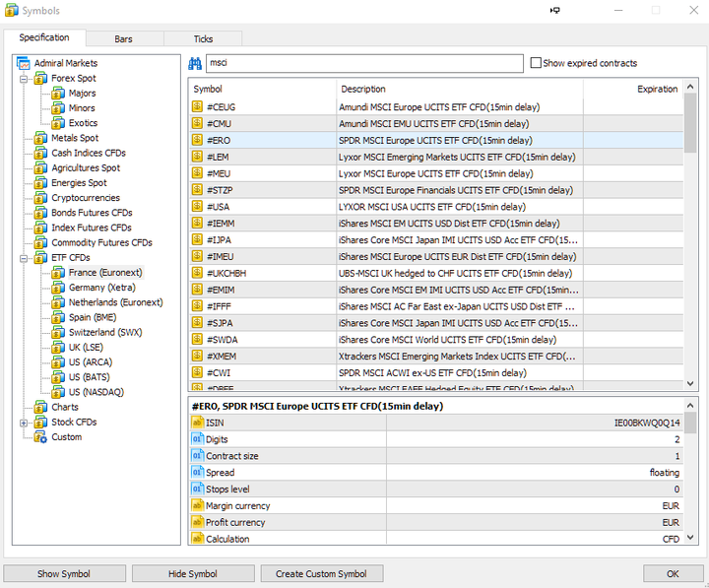Click the Margin currency property icon
This screenshot has width=709, height=588.
point(197,505)
